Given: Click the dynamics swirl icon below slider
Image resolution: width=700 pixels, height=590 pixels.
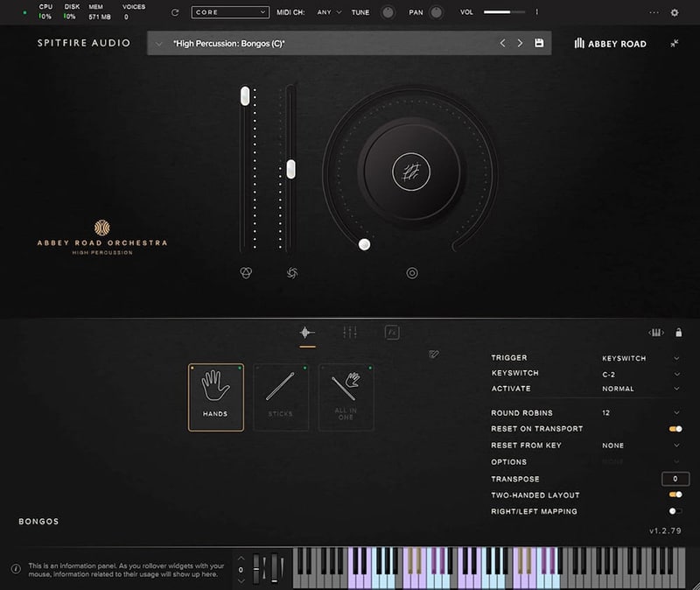Looking at the screenshot, I should 292,272.
